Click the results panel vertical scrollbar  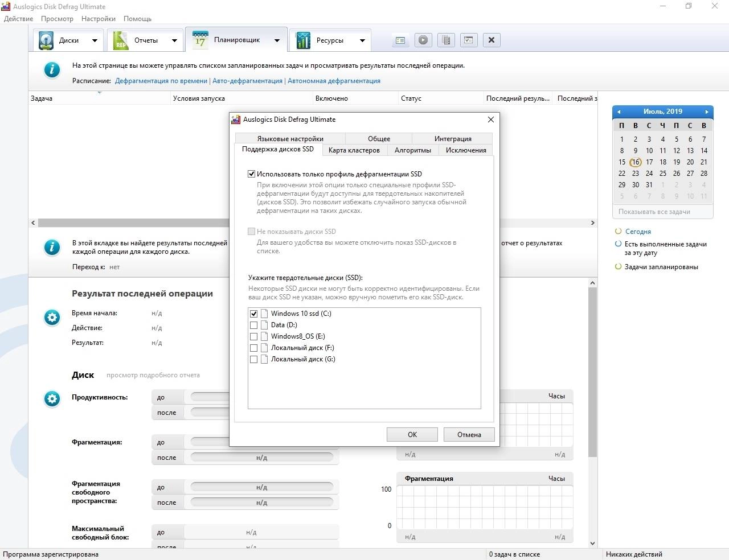point(592,372)
